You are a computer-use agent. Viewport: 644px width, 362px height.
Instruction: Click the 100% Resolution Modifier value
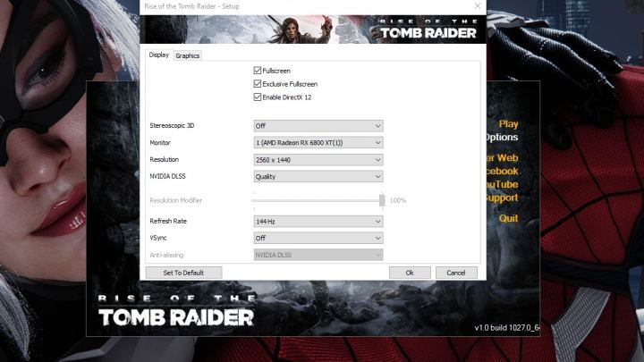tap(397, 200)
